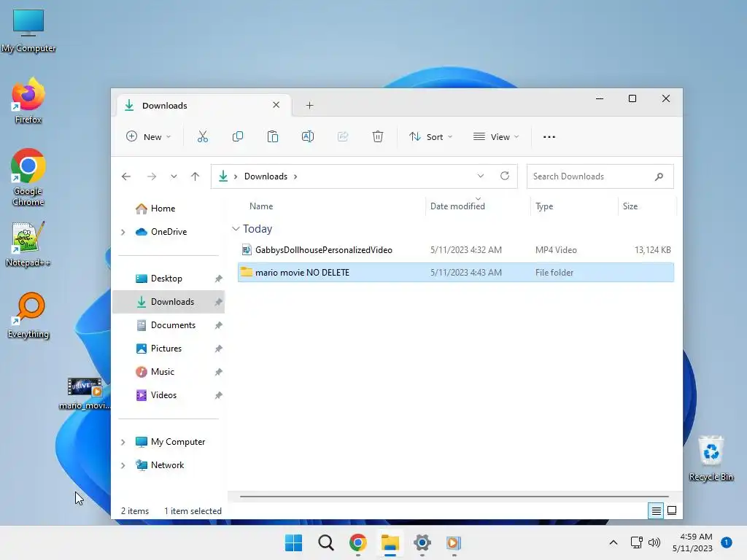
Task: Refresh the Downloads folder view
Action: [x=505, y=176]
